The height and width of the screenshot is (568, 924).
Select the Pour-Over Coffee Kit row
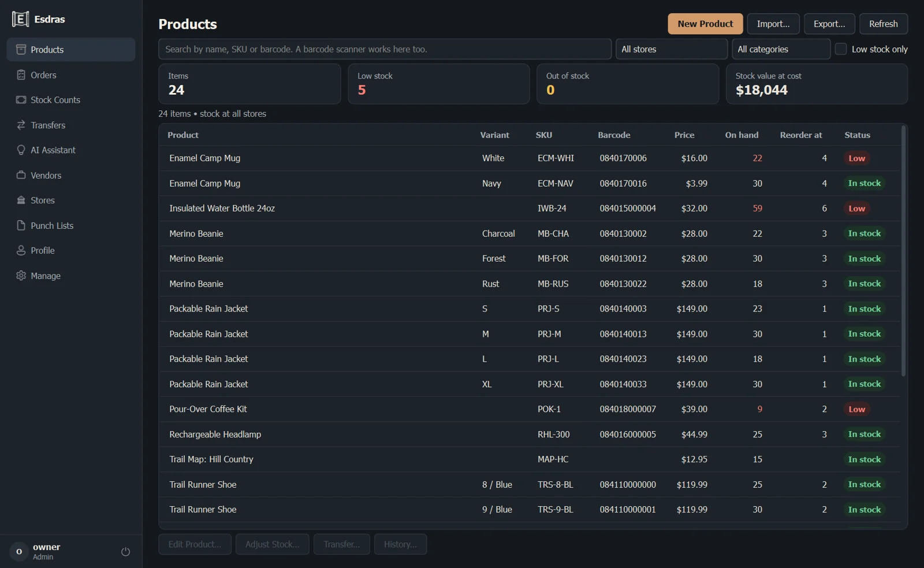(530, 409)
